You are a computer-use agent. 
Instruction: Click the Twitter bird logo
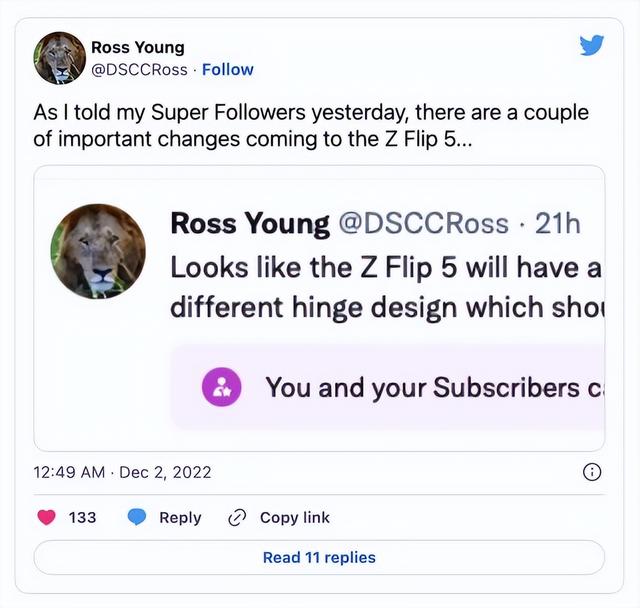click(x=591, y=45)
